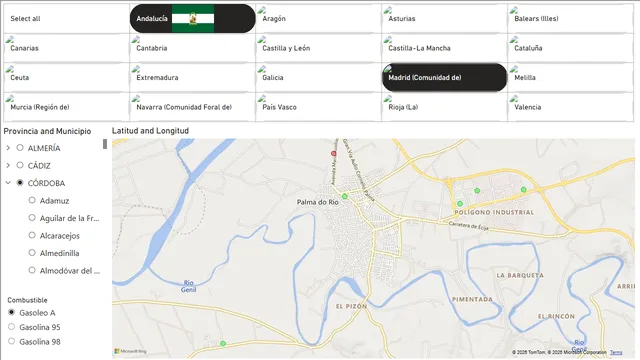
Task: Select Navarra (Comunidad Foral de) tile
Action: tap(193, 107)
